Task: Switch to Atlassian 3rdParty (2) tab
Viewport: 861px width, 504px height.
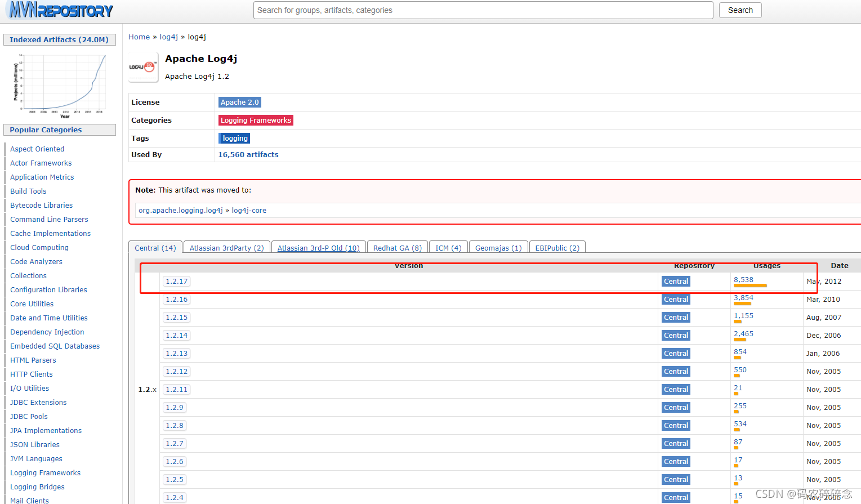Action: (x=226, y=248)
